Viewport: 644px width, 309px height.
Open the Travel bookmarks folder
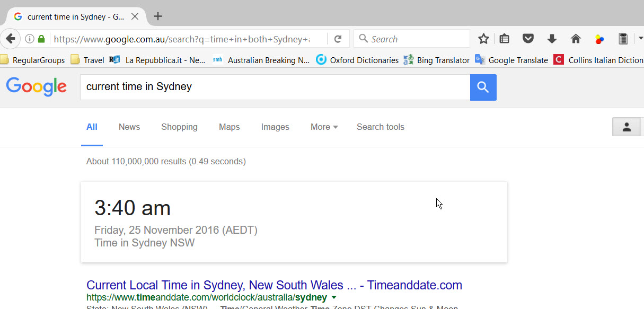pyautogui.click(x=93, y=60)
